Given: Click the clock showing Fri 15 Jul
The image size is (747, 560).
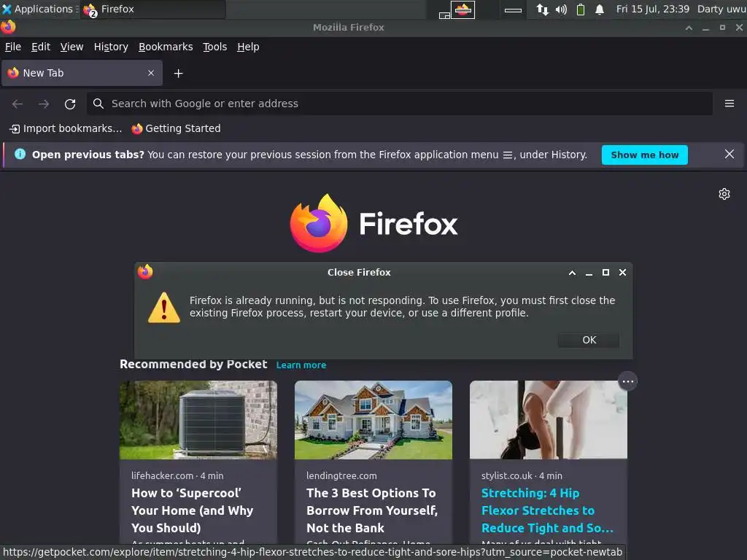Looking at the screenshot, I should coord(652,9).
